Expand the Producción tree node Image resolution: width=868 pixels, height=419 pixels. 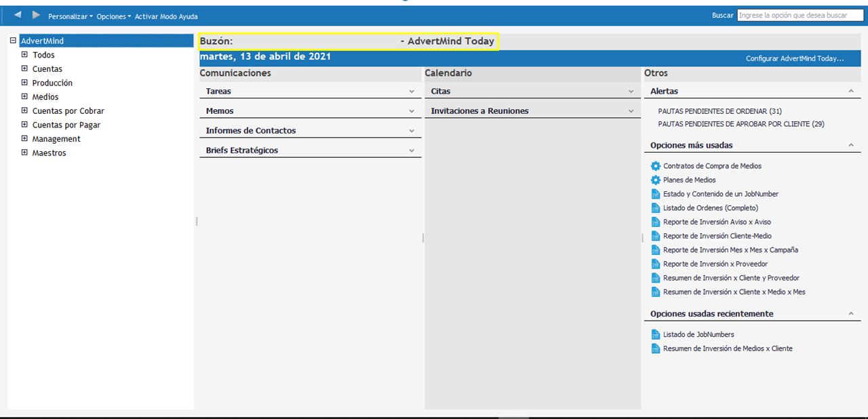pyautogui.click(x=24, y=83)
